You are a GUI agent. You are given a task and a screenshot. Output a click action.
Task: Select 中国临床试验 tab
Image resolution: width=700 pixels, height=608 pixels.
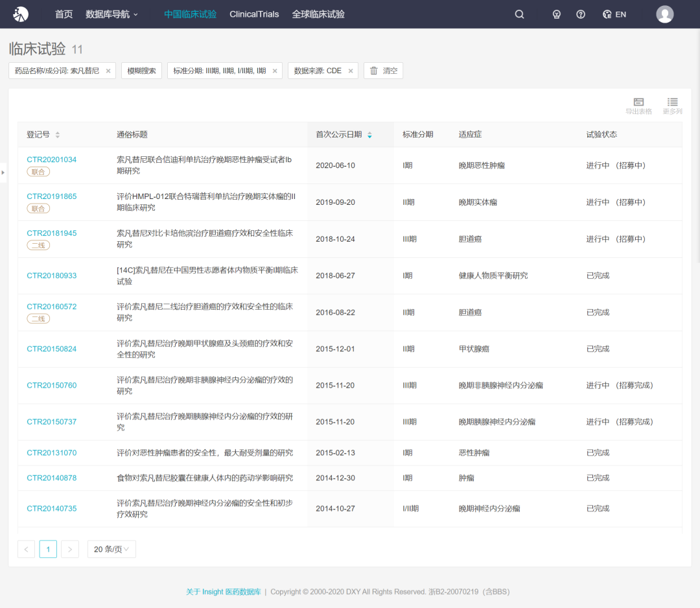(x=190, y=14)
